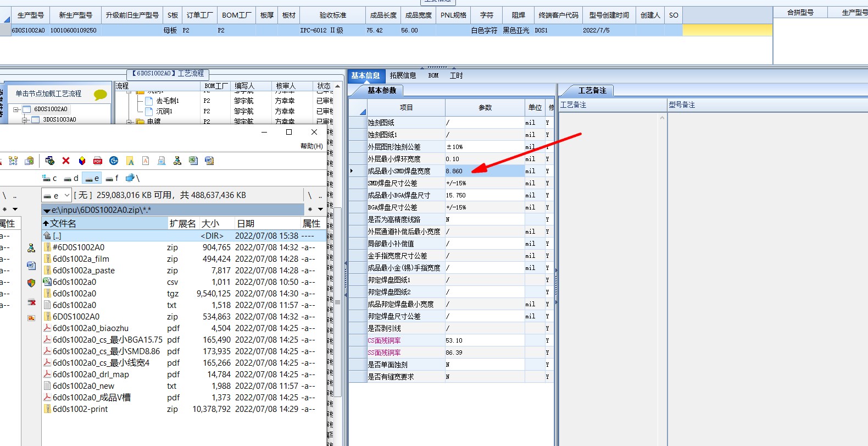The image size is (868, 446).
Task: Click the picture icon in vertical button bar
Action: click(x=31, y=318)
